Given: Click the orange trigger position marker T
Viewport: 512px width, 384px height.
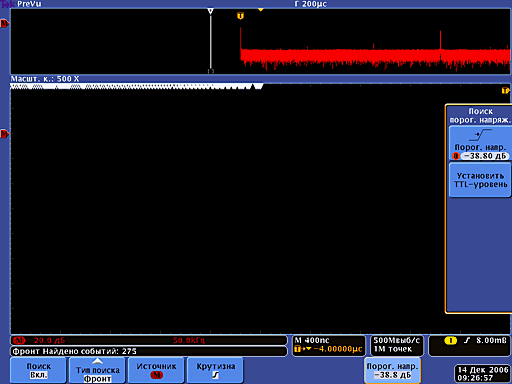Looking at the screenshot, I should pyautogui.click(x=240, y=16).
